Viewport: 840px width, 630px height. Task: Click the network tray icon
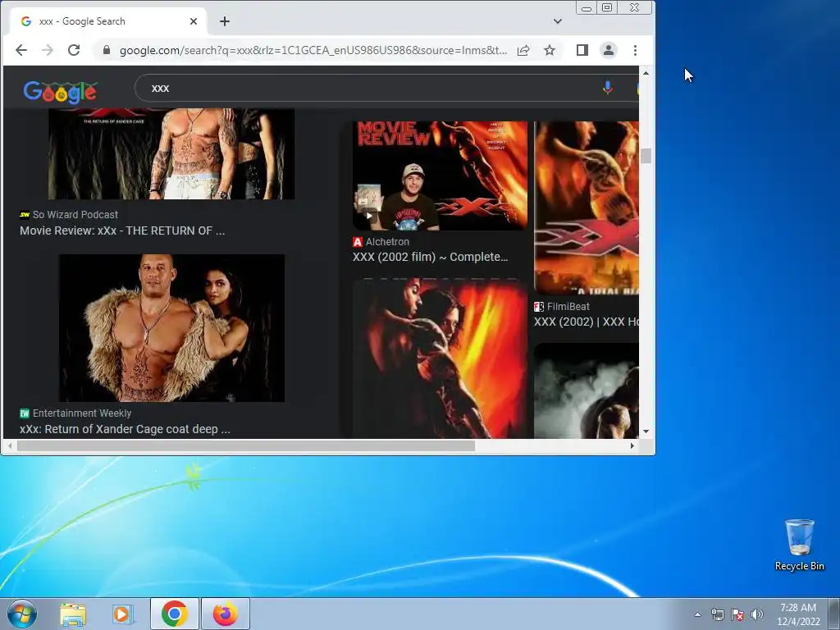point(717,614)
